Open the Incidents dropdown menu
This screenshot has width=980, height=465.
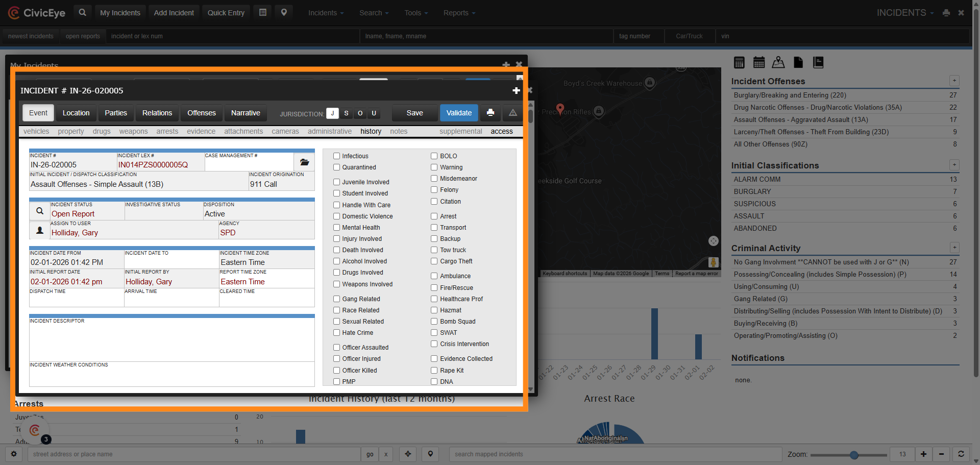tap(326, 13)
